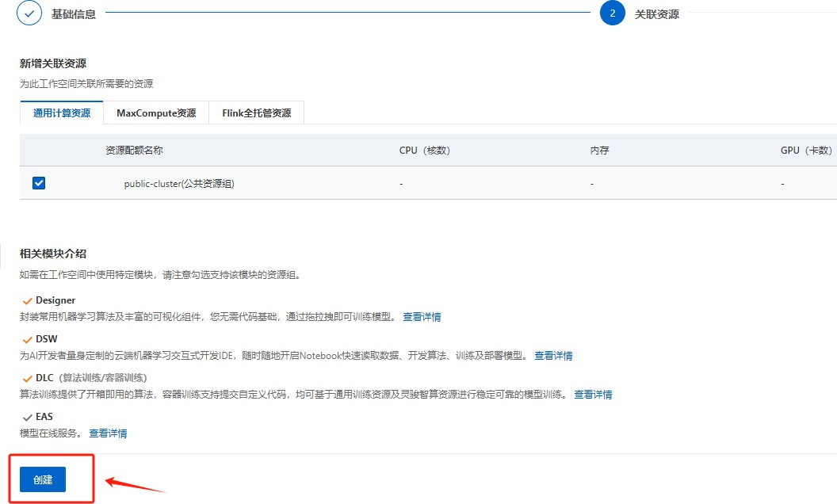Select the public-cluster(公共资源组) row name
Image resolution: width=837 pixels, height=504 pixels.
(179, 184)
